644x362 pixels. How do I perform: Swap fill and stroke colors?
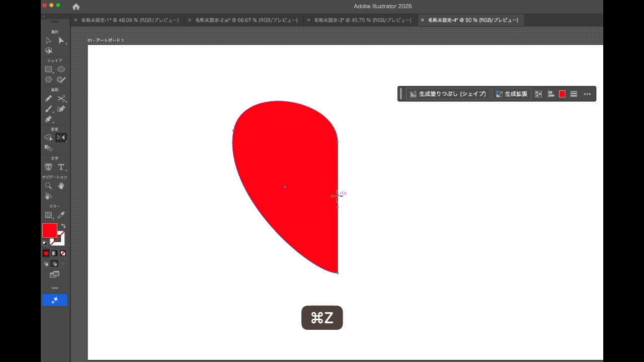(x=63, y=226)
